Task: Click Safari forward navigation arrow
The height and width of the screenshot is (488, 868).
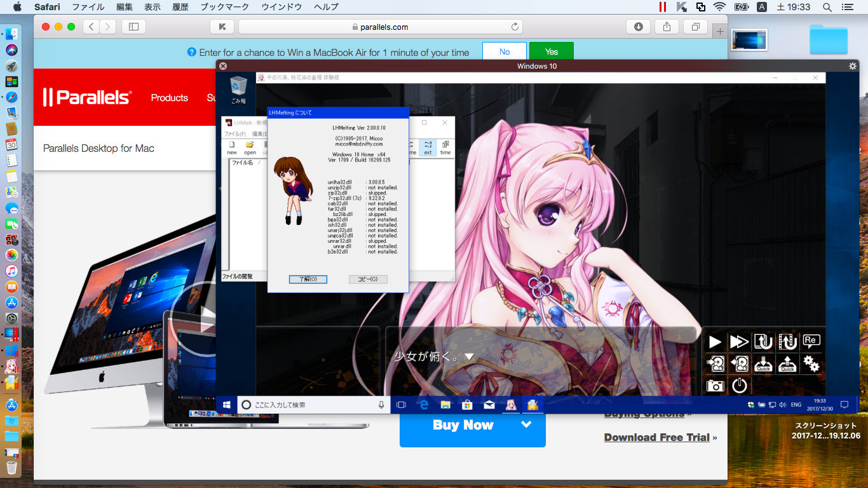Action: pyautogui.click(x=108, y=27)
